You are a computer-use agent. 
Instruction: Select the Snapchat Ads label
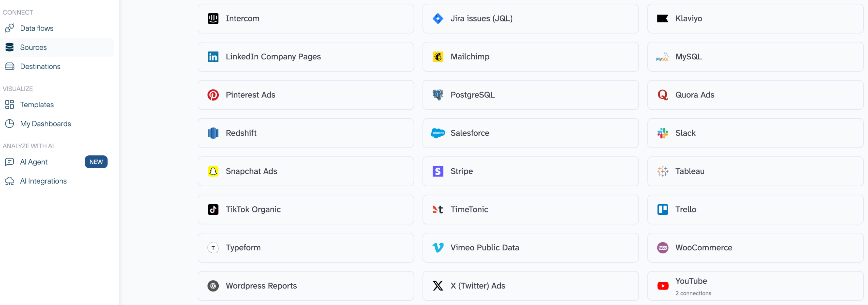tap(251, 171)
